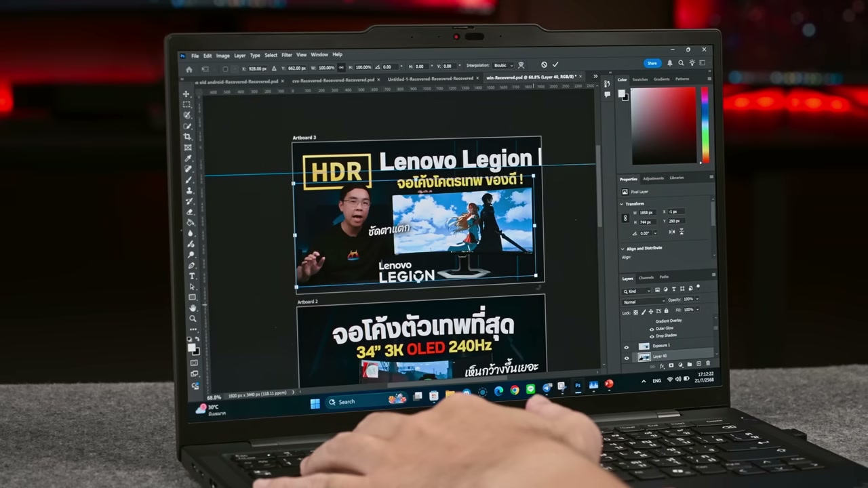Open Microsoft Edge from the taskbar
The width and height of the screenshot is (868, 488).
coord(498,391)
